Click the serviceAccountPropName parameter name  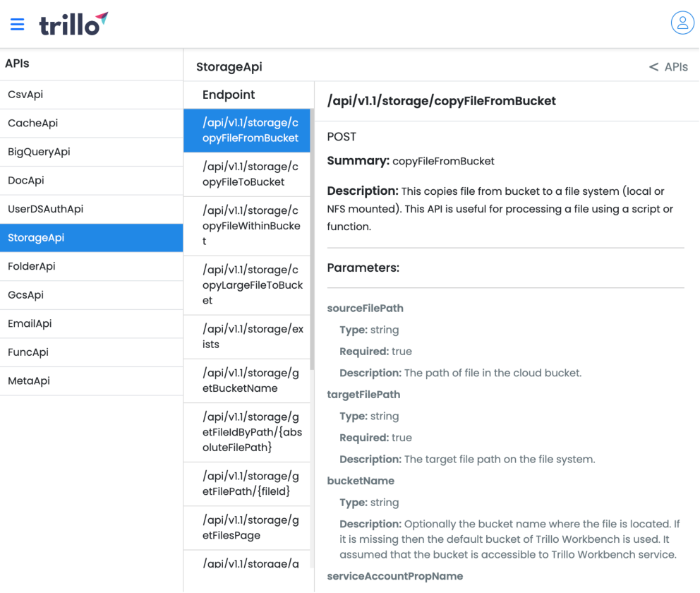coord(395,576)
